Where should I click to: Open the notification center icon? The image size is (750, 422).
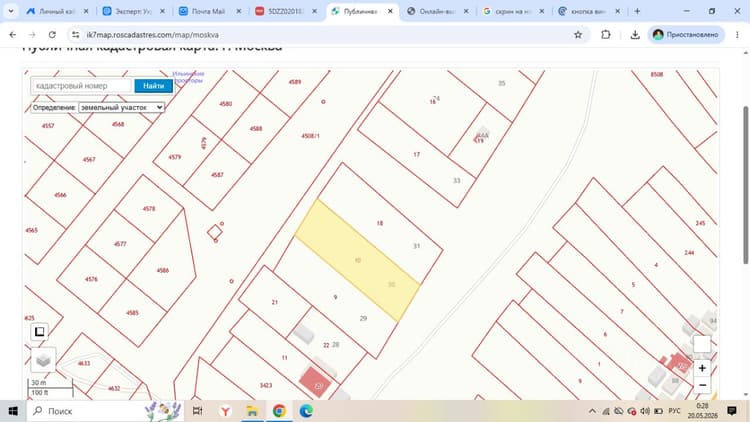point(732,411)
